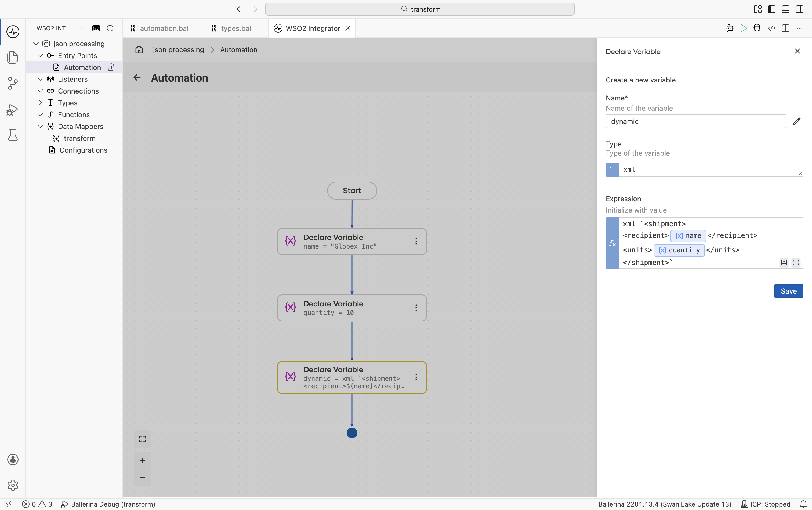Open the Source Control icon
The image size is (812, 510).
tap(13, 83)
